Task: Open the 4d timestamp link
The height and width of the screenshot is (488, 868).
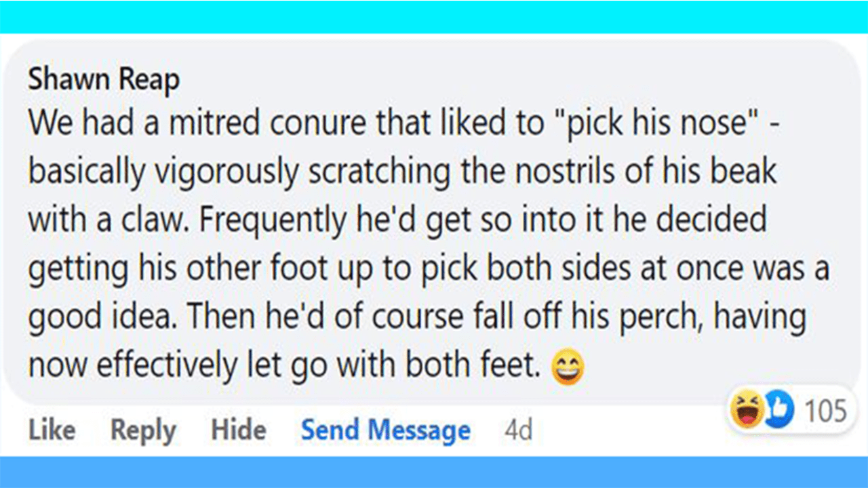Action: (519, 430)
